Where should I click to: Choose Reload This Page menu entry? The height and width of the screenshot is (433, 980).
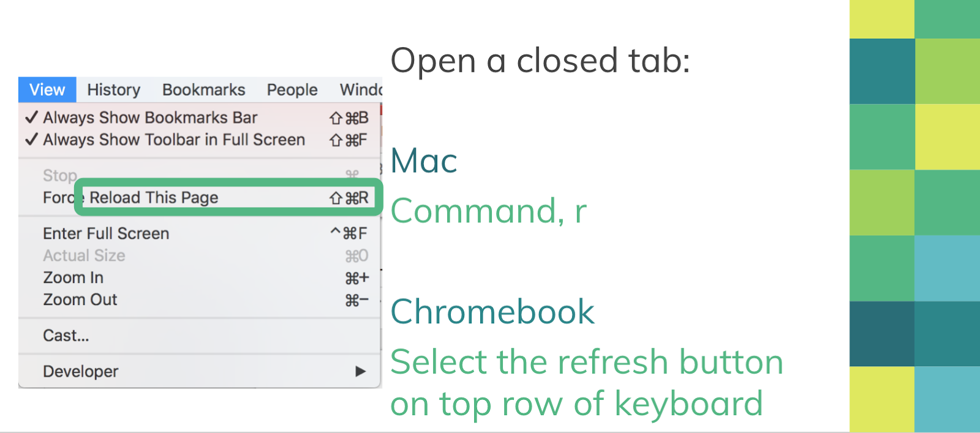point(154,198)
